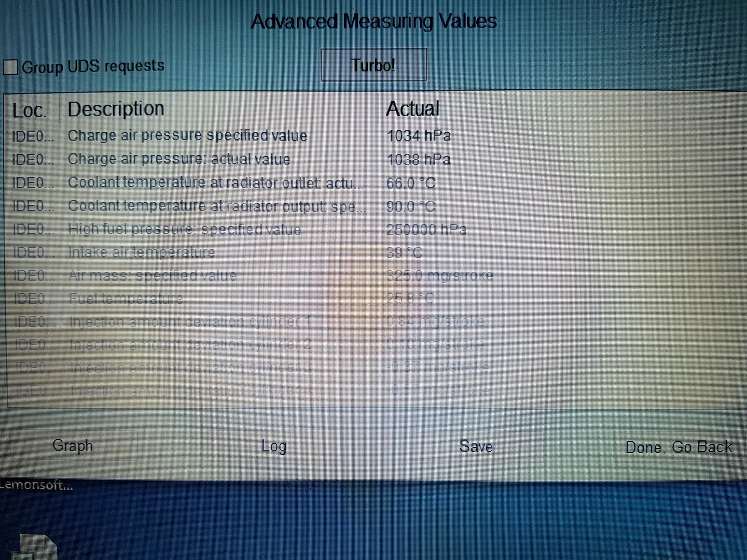Screen dimensions: 747x560
Task: Select Charge air pressure: actual value row
Action: pyautogui.click(x=179, y=159)
